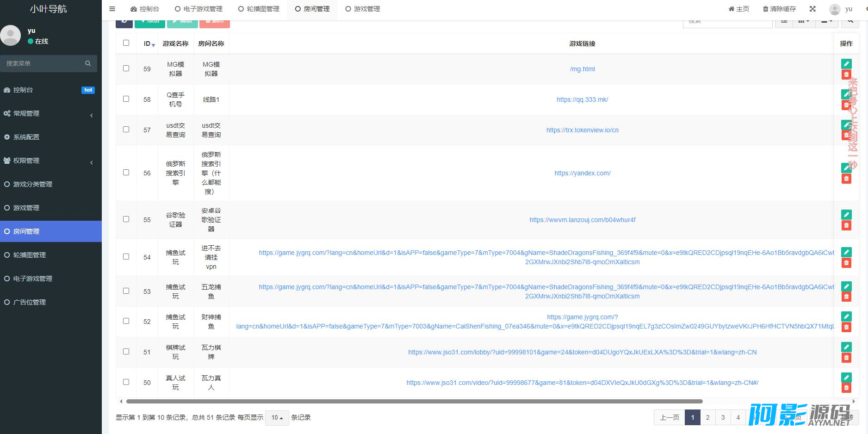Viewport: 868px width, 434px height.
Task: Click the edit icon for row 51
Action: click(846, 347)
